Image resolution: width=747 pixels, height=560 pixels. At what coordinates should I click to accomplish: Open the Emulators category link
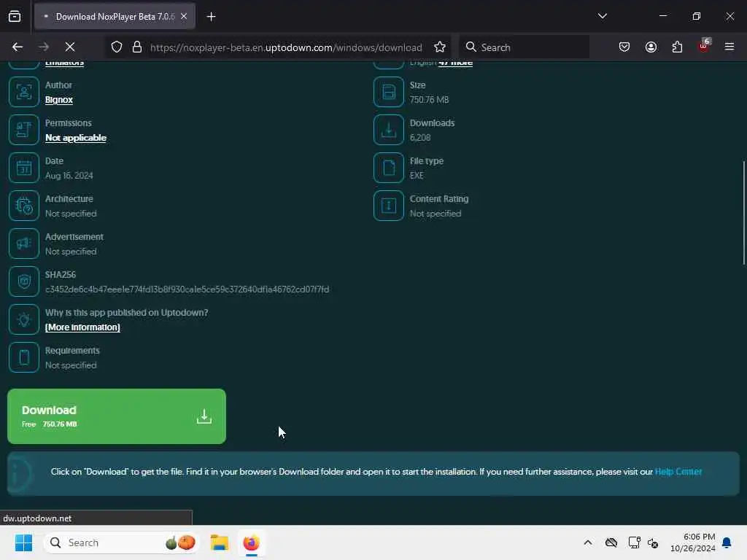point(64,63)
